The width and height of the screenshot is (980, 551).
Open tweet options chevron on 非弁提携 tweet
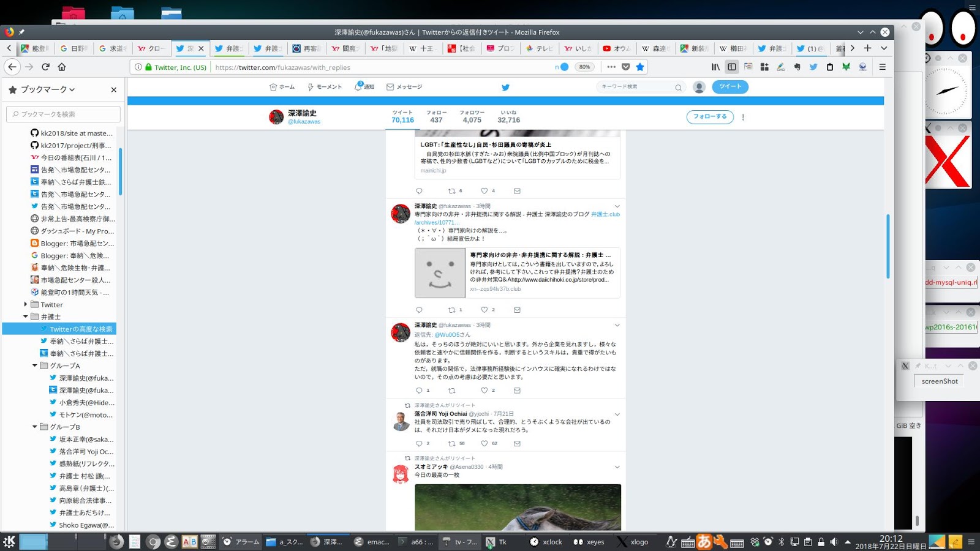click(x=617, y=206)
